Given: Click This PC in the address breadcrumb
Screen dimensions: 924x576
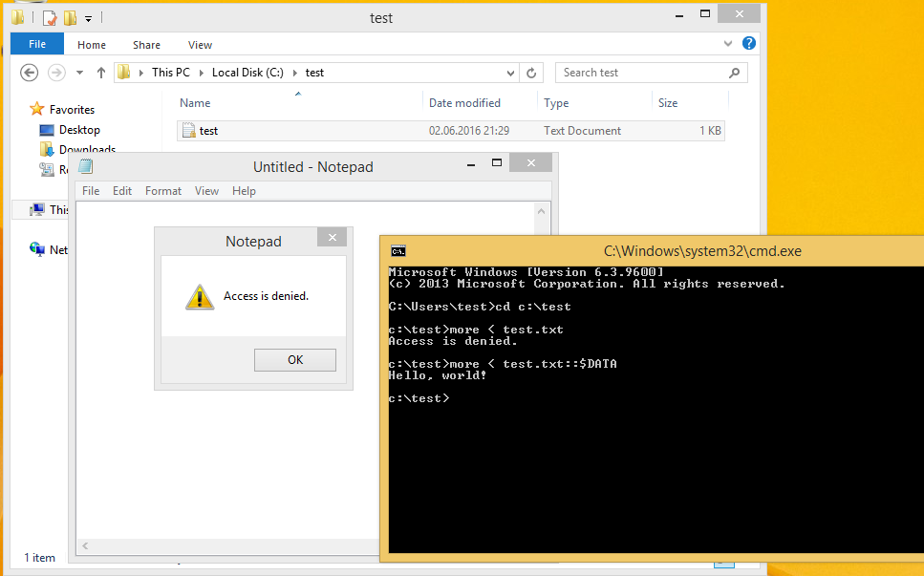Looking at the screenshot, I should click(x=171, y=73).
